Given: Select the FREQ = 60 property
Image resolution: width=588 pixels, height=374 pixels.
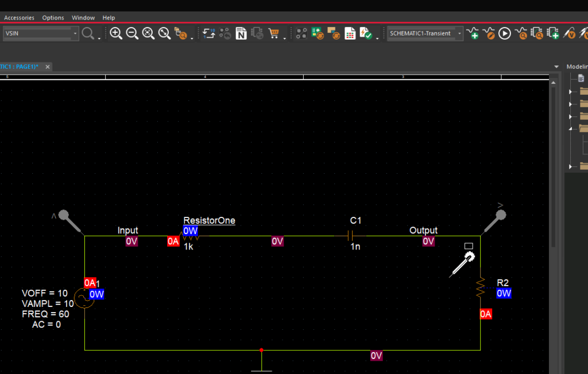Looking at the screenshot, I should click(x=45, y=314).
